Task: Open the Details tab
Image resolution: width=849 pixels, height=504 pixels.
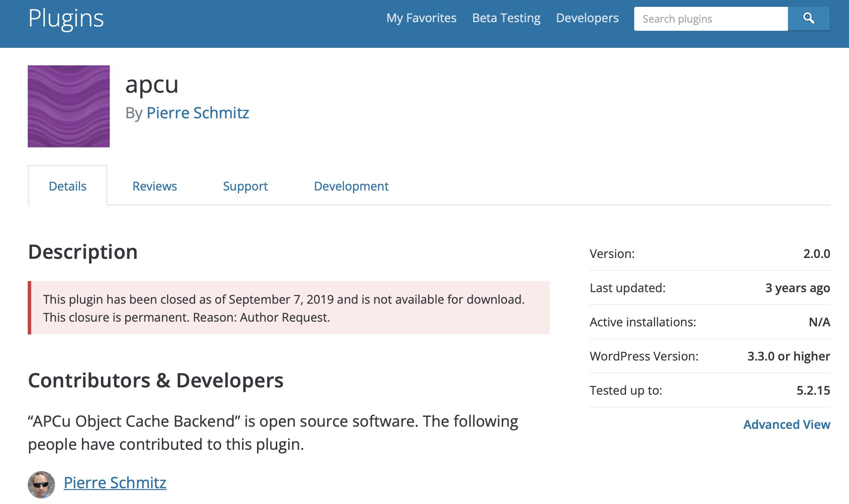Action: click(67, 186)
